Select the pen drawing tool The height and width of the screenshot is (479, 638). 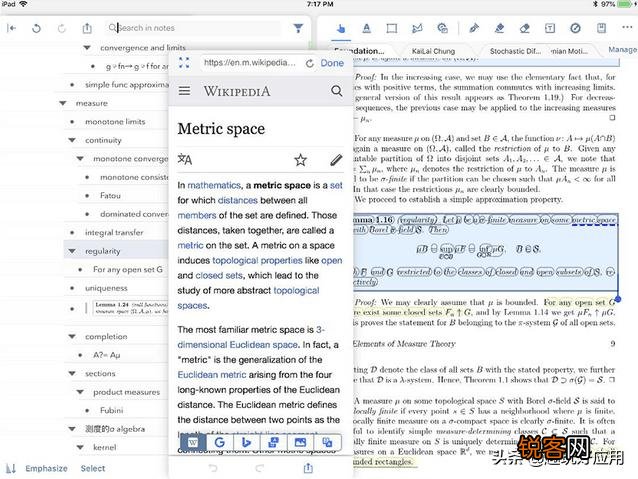click(474, 28)
